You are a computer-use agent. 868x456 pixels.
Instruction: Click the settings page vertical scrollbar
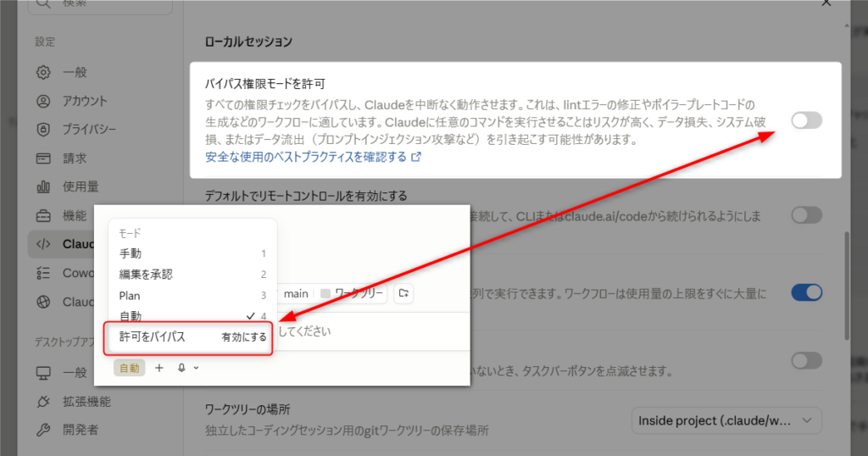click(847, 286)
